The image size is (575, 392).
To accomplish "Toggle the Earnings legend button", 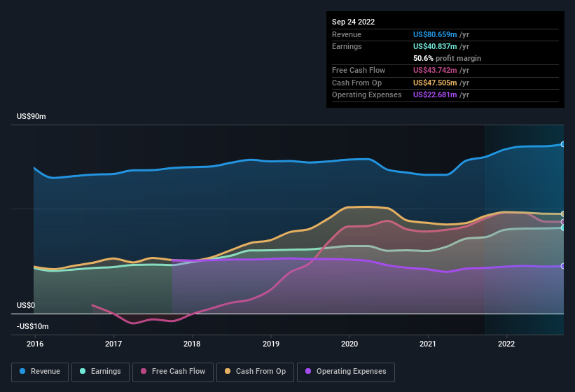I will tap(100, 372).
